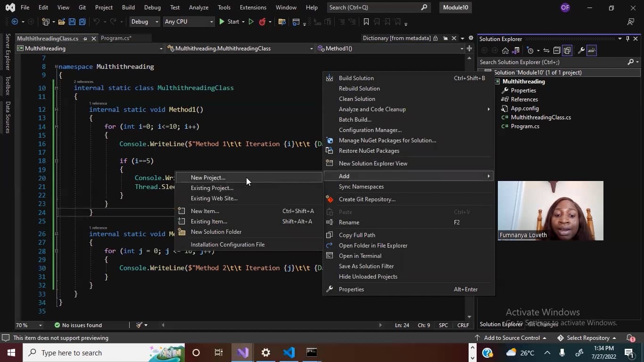Viewport: 644px width, 362px height.
Task: Toggle Show All Files in Solution Explorer
Action: [567, 50]
